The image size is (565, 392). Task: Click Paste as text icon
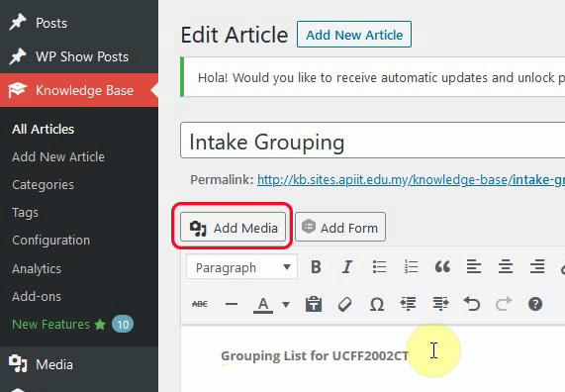pos(314,304)
